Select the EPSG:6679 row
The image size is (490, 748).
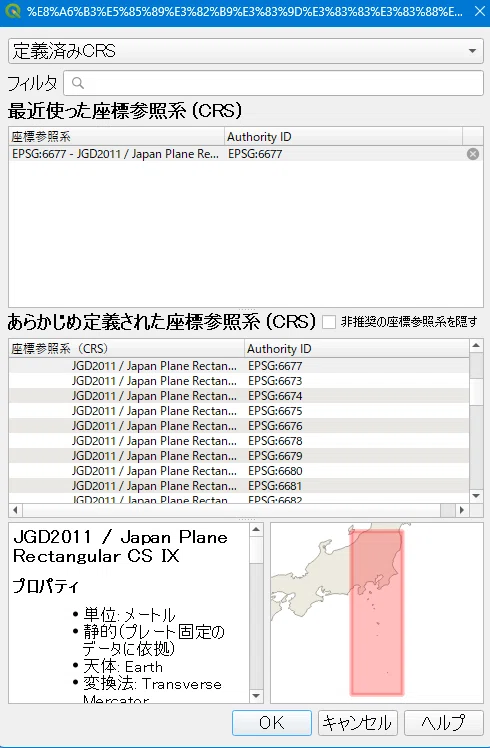(x=239, y=456)
